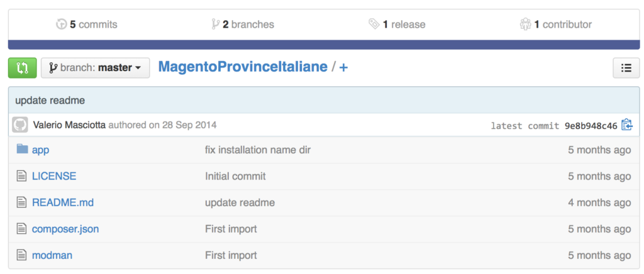View the 2 branches list
Image resolution: width=644 pixels, height=274 pixels.
[x=243, y=25]
